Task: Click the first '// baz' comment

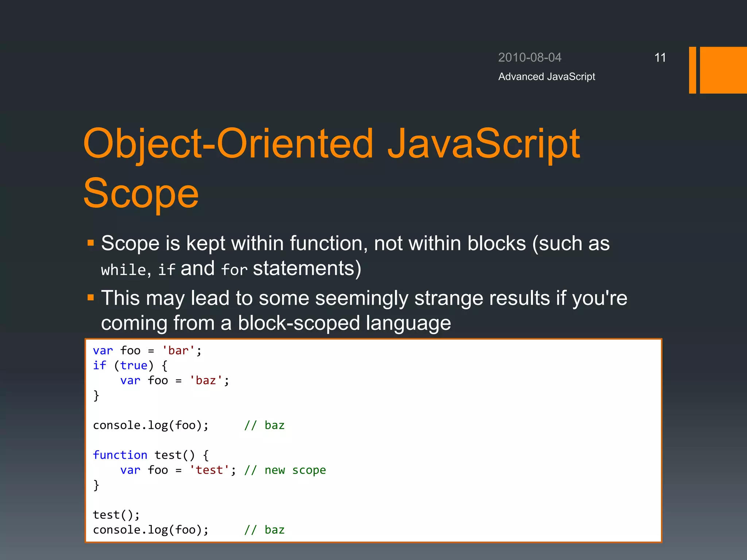Action: tap(264, 425)
